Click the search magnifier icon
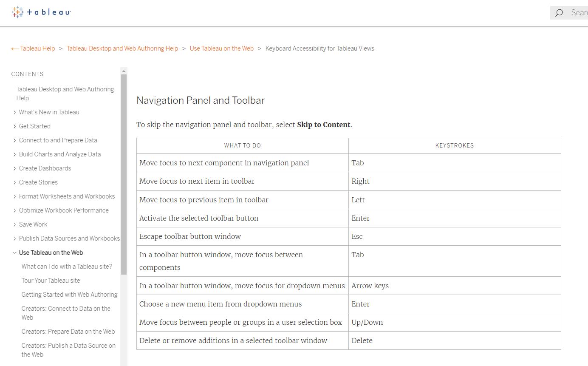The image size is (588, 366). [x=559, y=13]
